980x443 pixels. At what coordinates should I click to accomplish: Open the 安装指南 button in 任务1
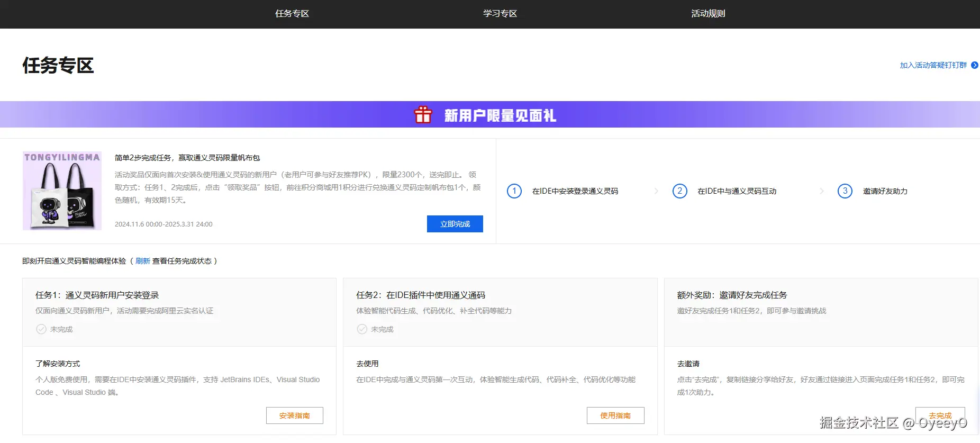click(x=294, y=415)
